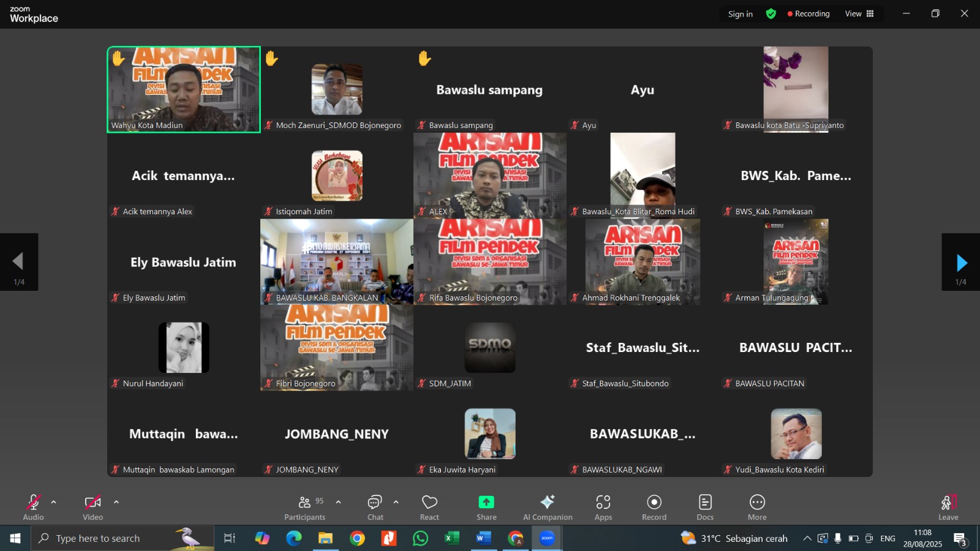Go to the next page of participants
980x551 pixels.
click(961, 263)
